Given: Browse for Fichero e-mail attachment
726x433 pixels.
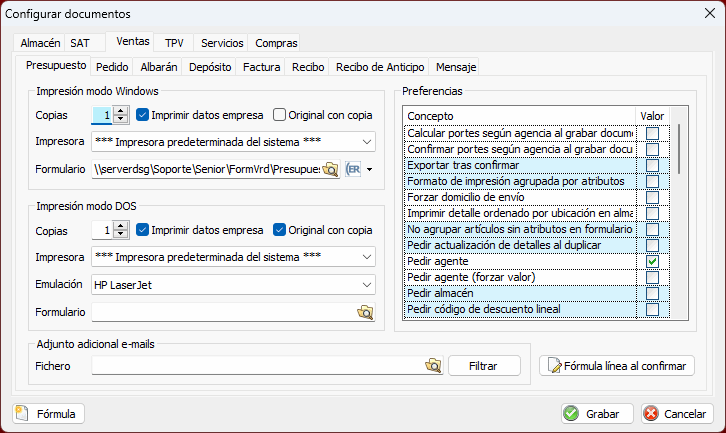Looking at the screenshot, I should [x=433, y=365].
